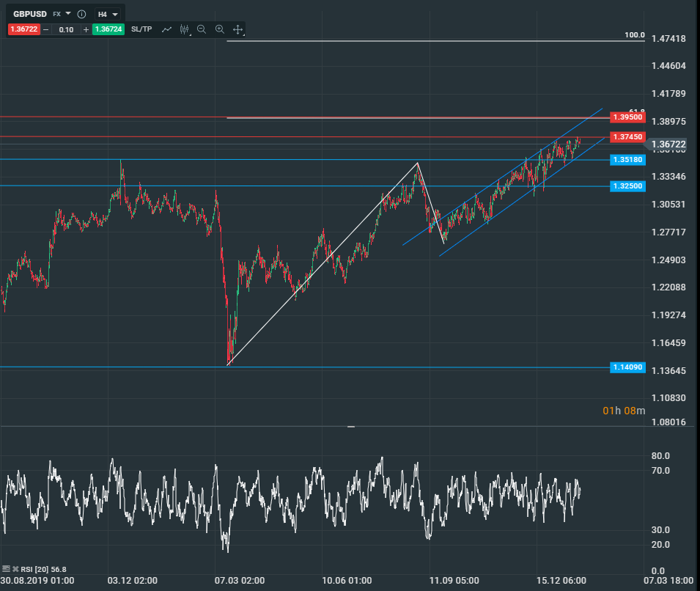
Task: Open the GBPUSD instrument info icon
Action: pos(81,14)
